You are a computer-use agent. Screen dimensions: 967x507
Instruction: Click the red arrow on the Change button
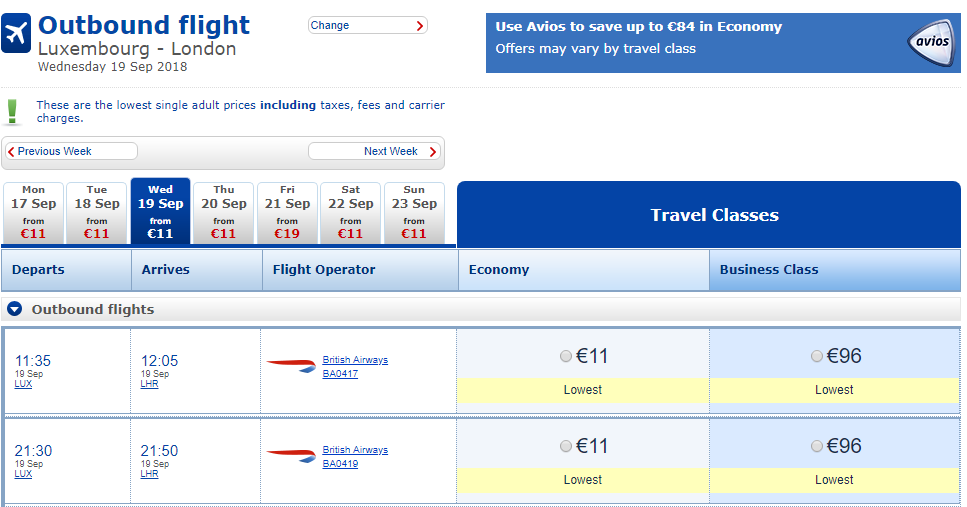tap(419, 26)
